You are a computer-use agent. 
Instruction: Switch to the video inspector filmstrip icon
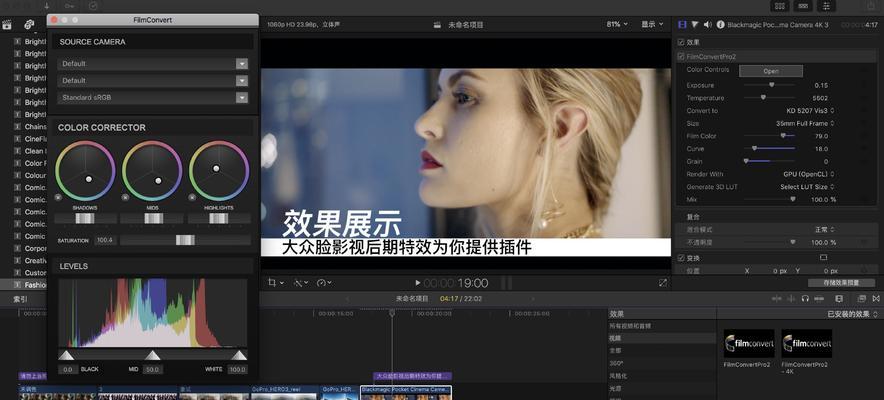683,25
